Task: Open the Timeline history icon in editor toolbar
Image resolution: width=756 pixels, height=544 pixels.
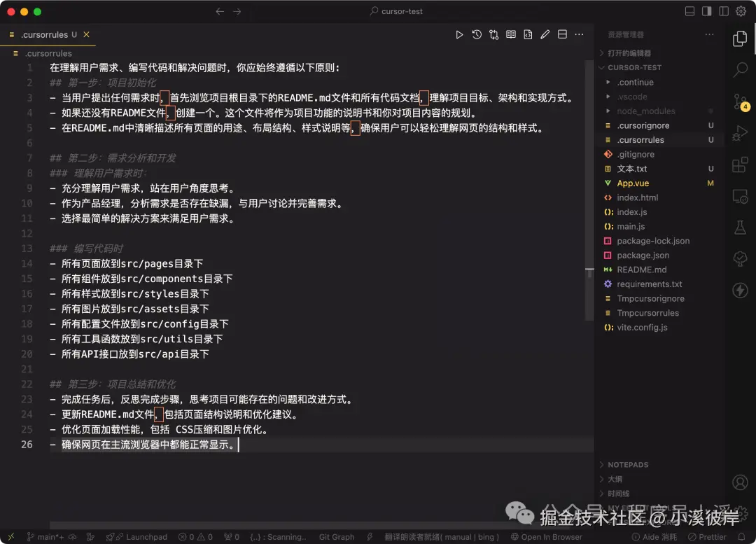Action: (x=476, y=34)
